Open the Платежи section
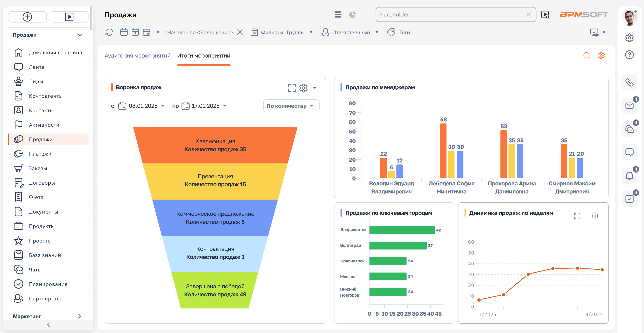The width and height of the screenshot is (644, 333). pyautogui.click(x=48, y=154)
